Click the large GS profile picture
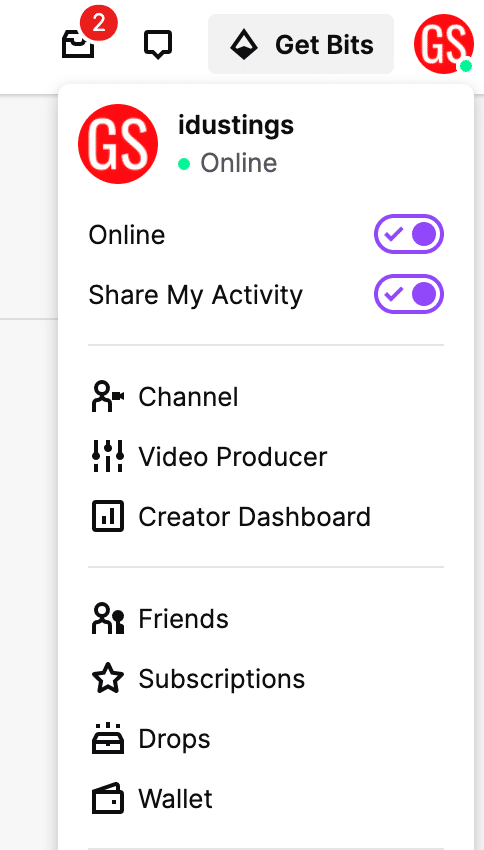484x850 pixels. [118, 144]
